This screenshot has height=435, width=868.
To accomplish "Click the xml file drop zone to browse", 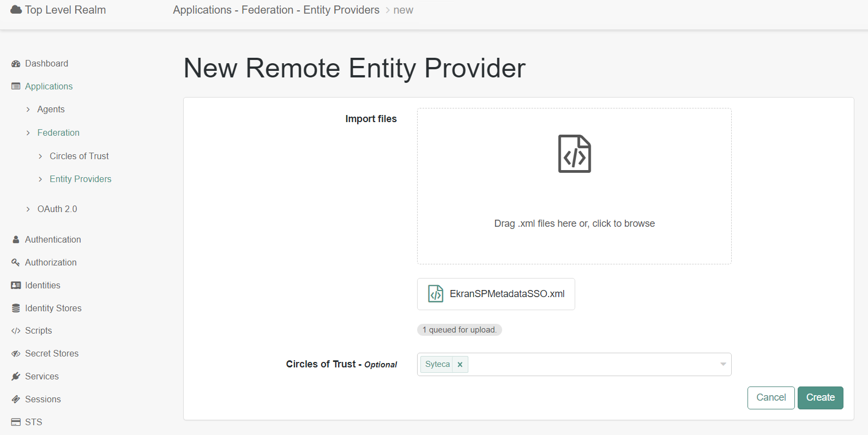I will click(574, 186).
